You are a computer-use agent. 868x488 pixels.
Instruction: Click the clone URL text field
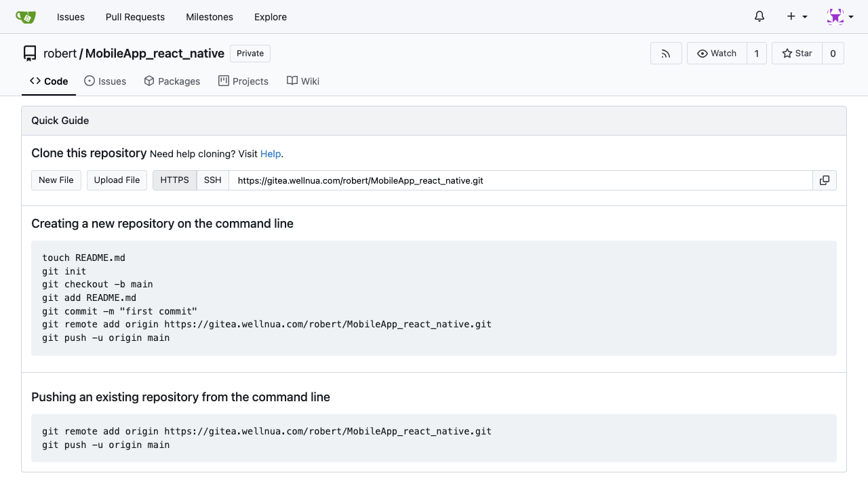[x=520, y=180]
